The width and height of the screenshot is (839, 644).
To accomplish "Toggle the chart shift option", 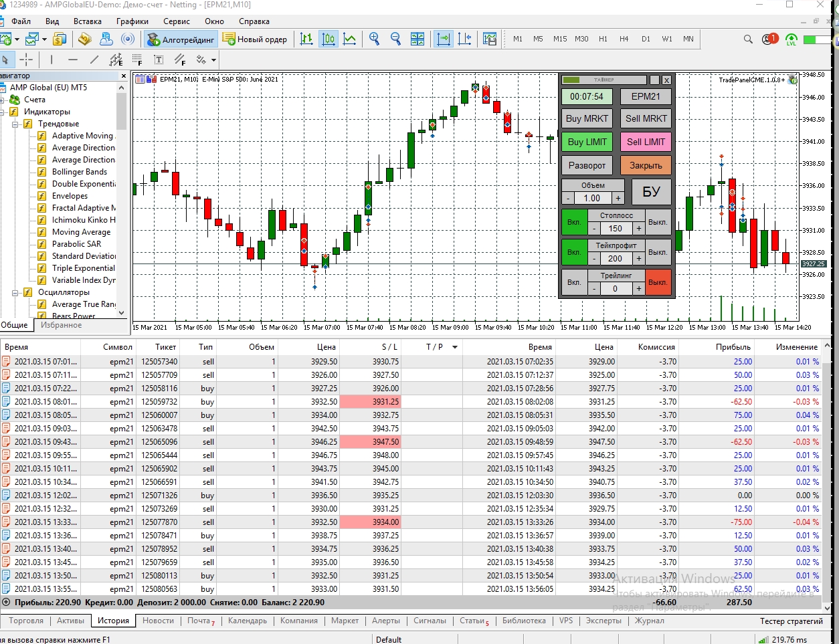I will [x=465, y=39].
